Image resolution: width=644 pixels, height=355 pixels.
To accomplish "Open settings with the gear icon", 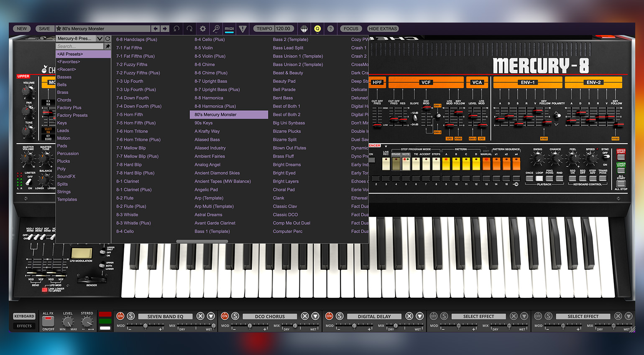I will pyautogui.click(x=203, y=29).
